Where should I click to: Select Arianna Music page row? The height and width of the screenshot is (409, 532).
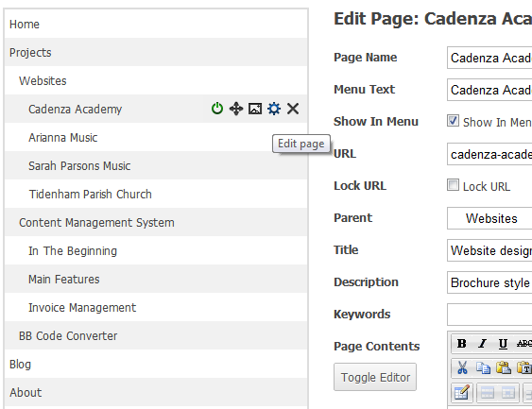pos(156,137)
